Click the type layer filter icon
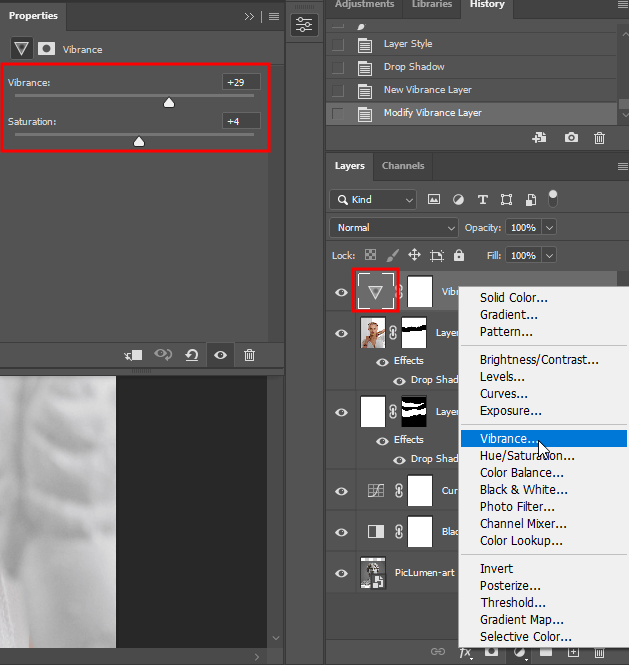 point(483,200)
